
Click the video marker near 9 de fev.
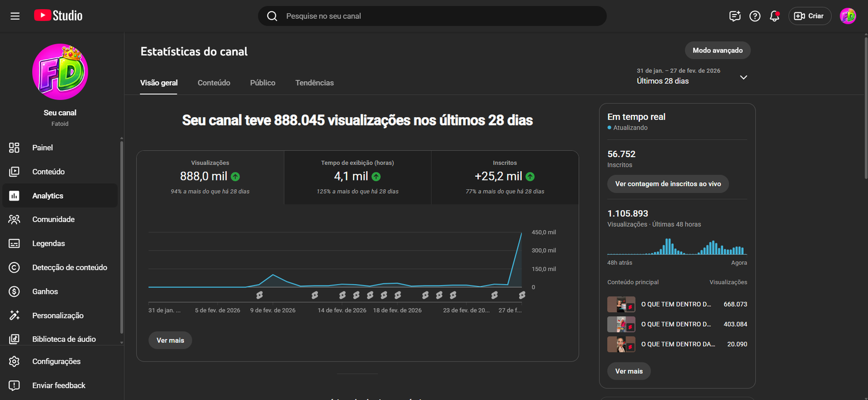(x=259, y=295)
